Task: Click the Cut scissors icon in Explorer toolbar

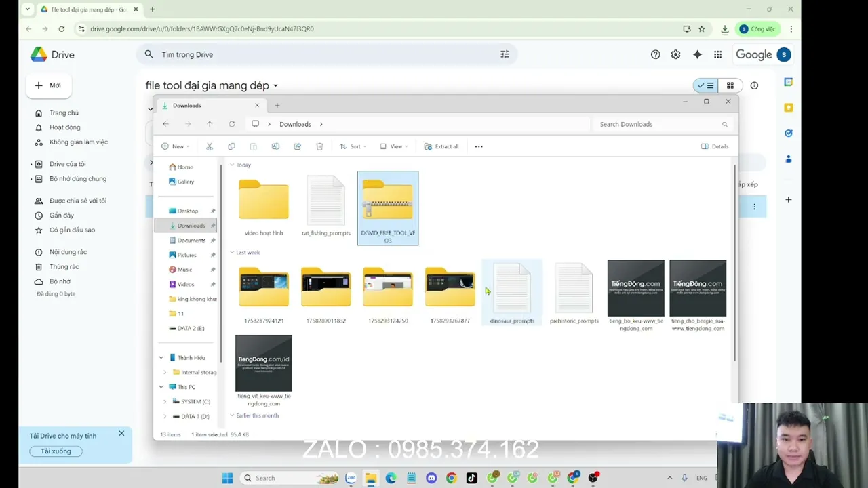Action: point(210,146)
